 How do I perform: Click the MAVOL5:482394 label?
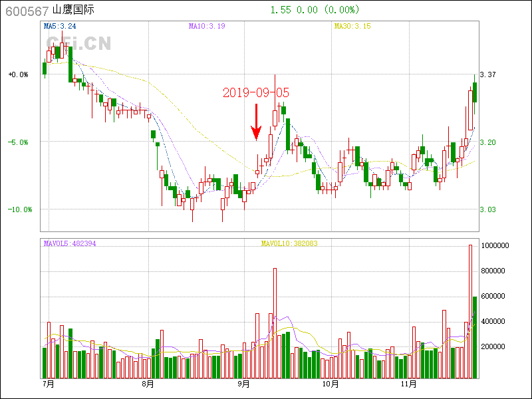click(70, 243)
